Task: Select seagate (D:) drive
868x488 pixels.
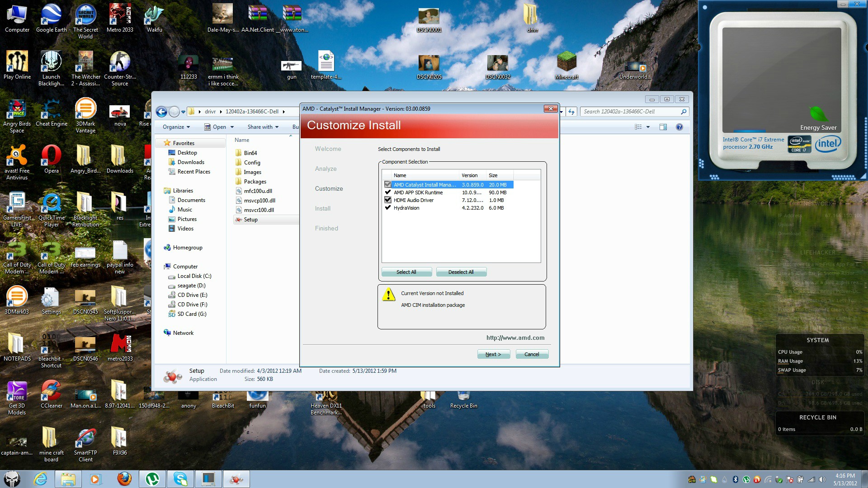Action: pos(192,286)
